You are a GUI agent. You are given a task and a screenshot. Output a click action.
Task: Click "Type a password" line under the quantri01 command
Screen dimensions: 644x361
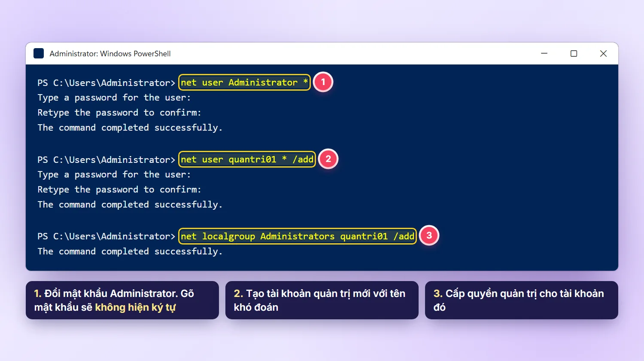tap(114, 174)
